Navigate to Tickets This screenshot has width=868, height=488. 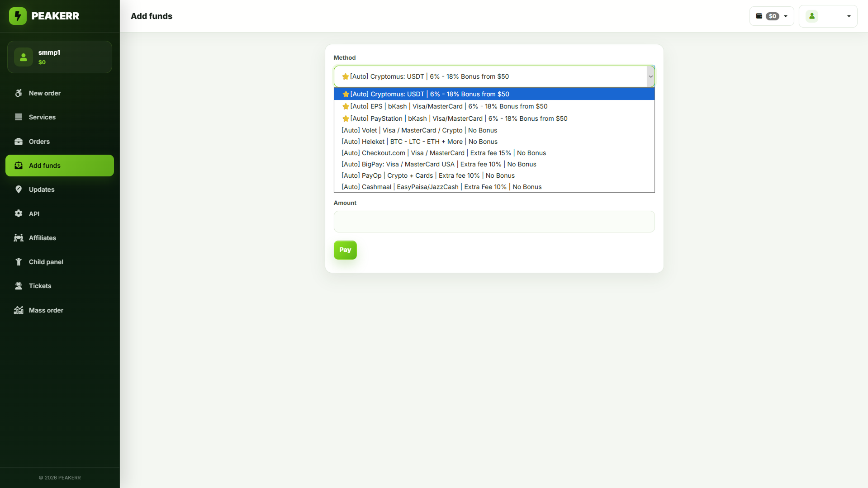pyautogui.click(x=60, y=286)
